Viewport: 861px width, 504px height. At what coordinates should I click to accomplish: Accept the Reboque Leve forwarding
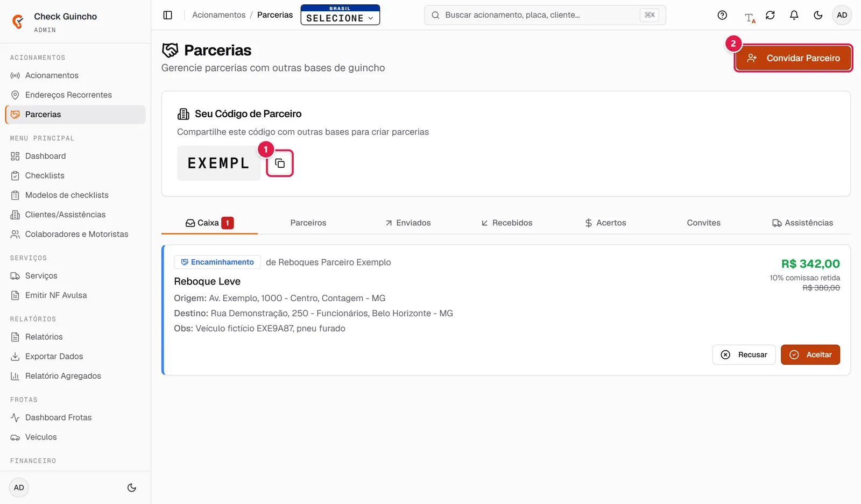click(810, 355)
